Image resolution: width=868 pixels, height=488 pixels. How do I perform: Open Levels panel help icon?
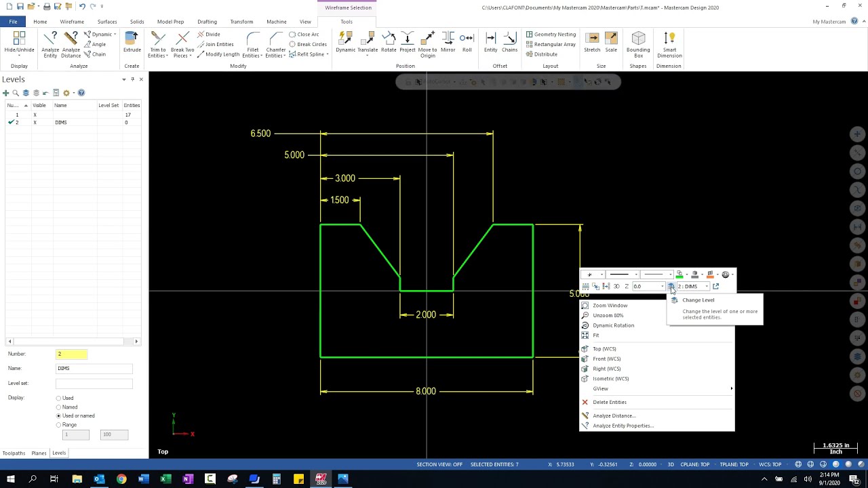click(81, 93)
